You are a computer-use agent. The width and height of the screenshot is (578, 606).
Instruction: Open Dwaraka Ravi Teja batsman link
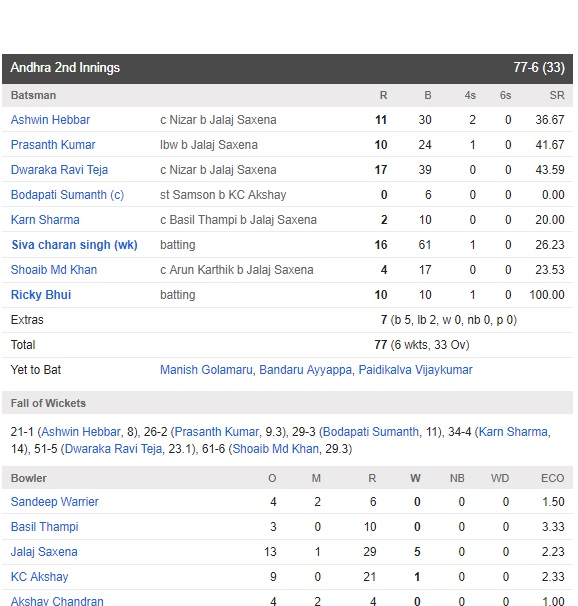pyautogui.click(x=60, y=170)
